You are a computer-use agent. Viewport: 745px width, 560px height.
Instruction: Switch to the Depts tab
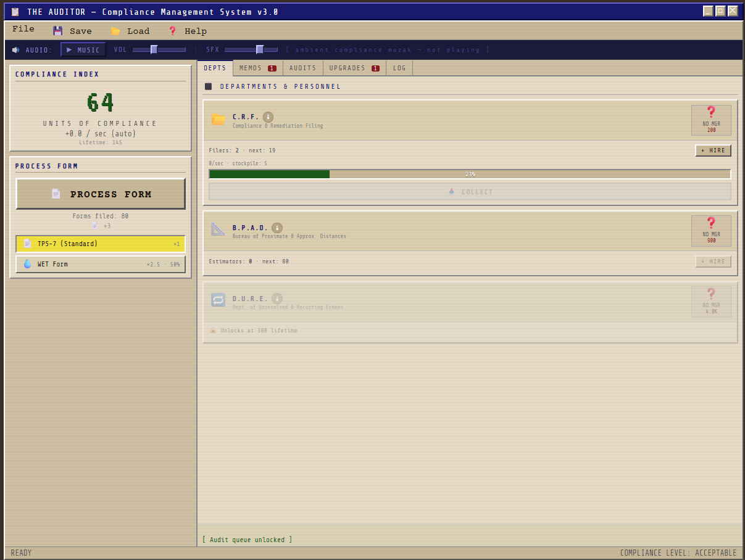(x=215, y=68)
